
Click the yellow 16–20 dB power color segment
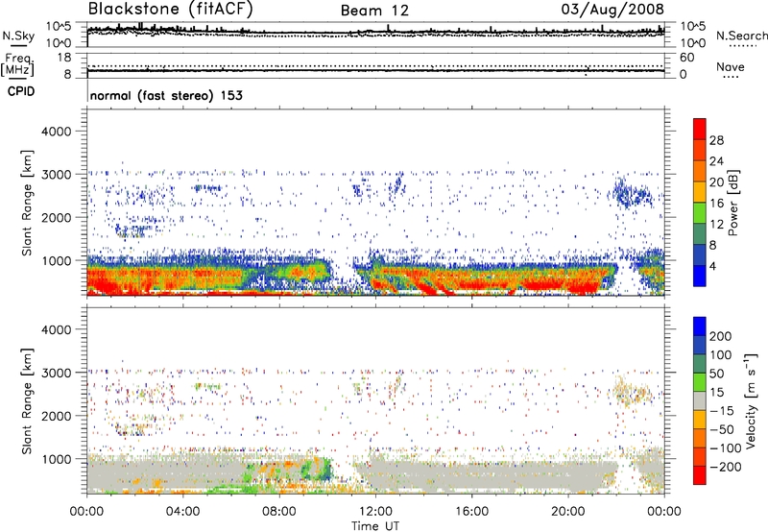click(700, 192)
